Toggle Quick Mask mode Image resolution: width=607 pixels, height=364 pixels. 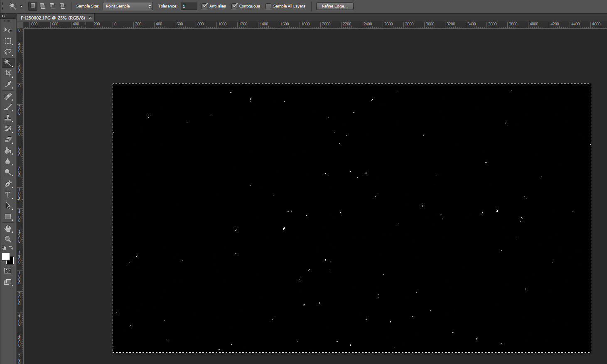[8, 271]
